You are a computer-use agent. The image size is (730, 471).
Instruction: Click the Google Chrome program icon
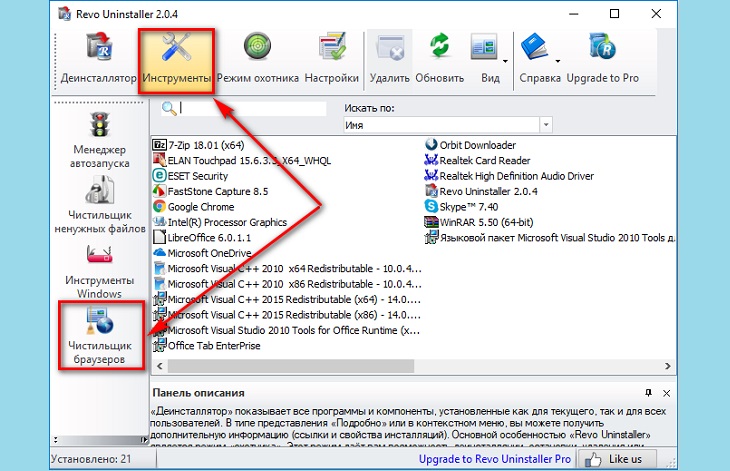(x=159, y=206)
